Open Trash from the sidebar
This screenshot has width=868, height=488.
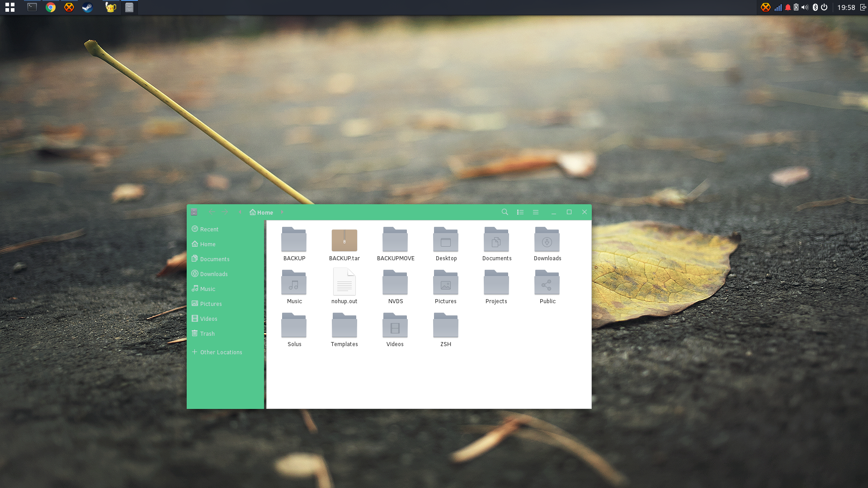click(225, 333)
